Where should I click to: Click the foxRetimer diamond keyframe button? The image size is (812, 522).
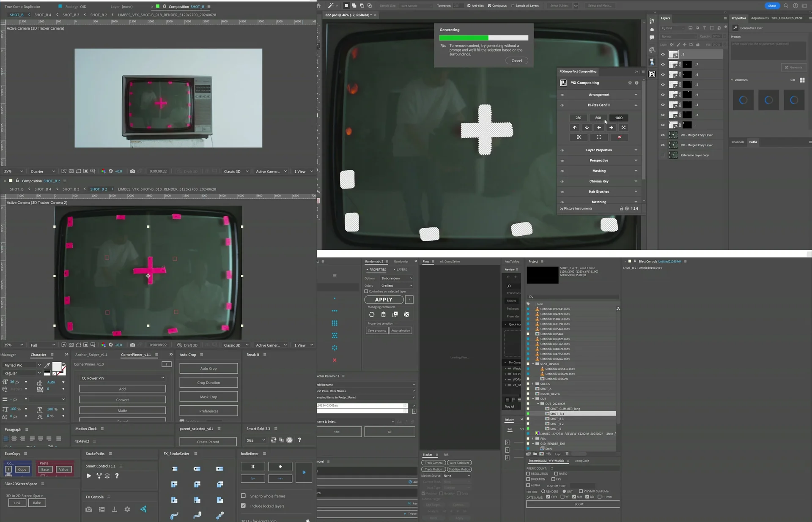(x=280, y=466)
